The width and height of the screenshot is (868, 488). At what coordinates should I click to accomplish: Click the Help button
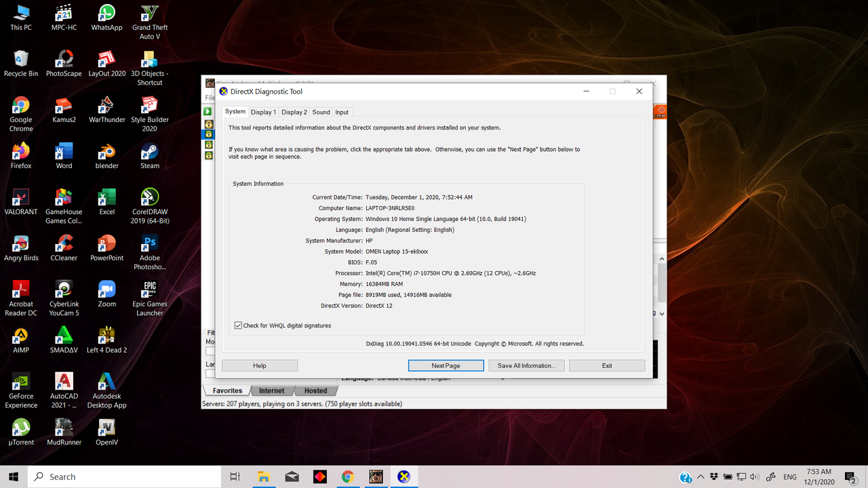pos(260,365)
